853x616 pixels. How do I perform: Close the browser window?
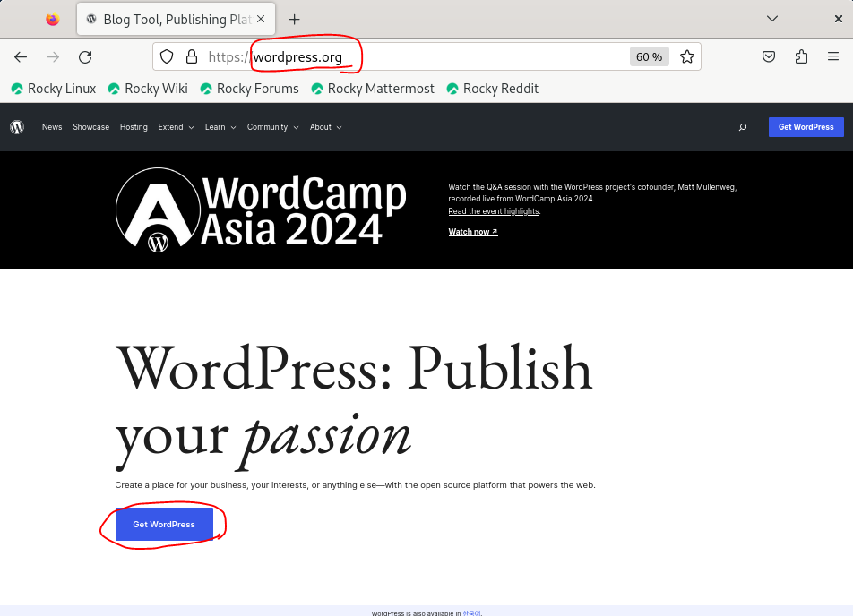(839, 19)
